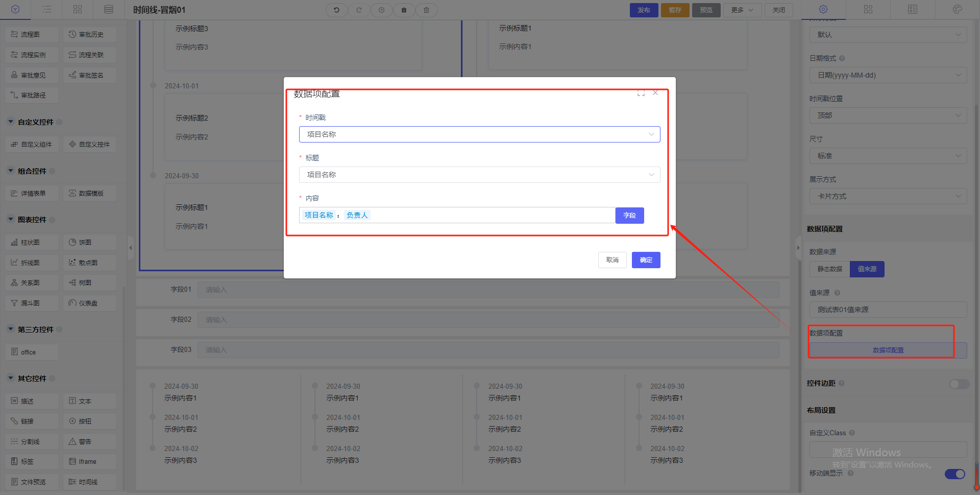Screen dimensions: 980x495
Task: Click the 字段 button beside content field
Action: click(629, 216)
